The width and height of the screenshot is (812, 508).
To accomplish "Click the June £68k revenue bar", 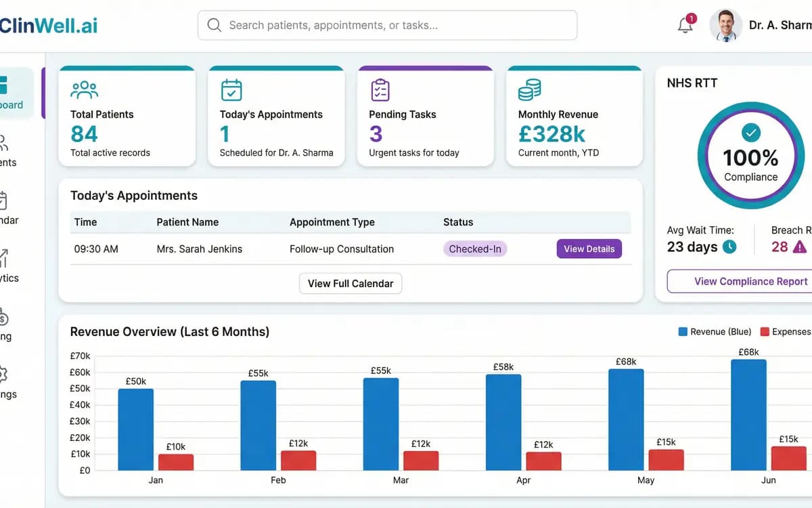I will (x=748, y=415).
